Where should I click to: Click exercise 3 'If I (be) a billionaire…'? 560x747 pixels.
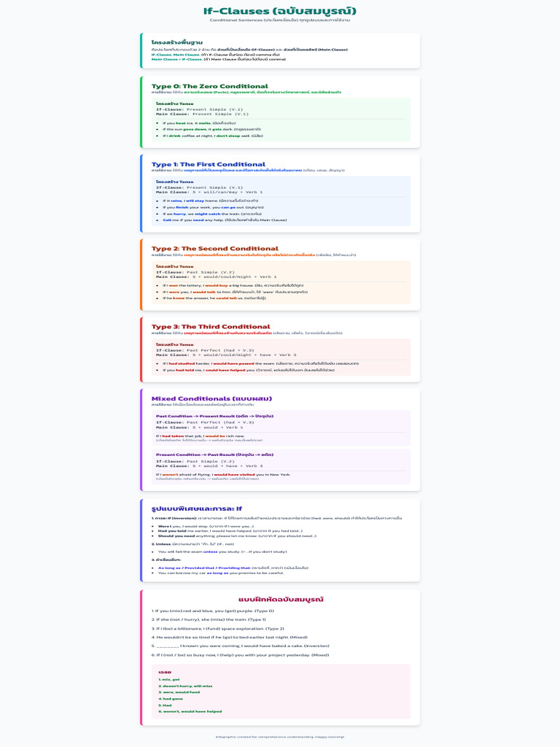click(x=217, y=629)
